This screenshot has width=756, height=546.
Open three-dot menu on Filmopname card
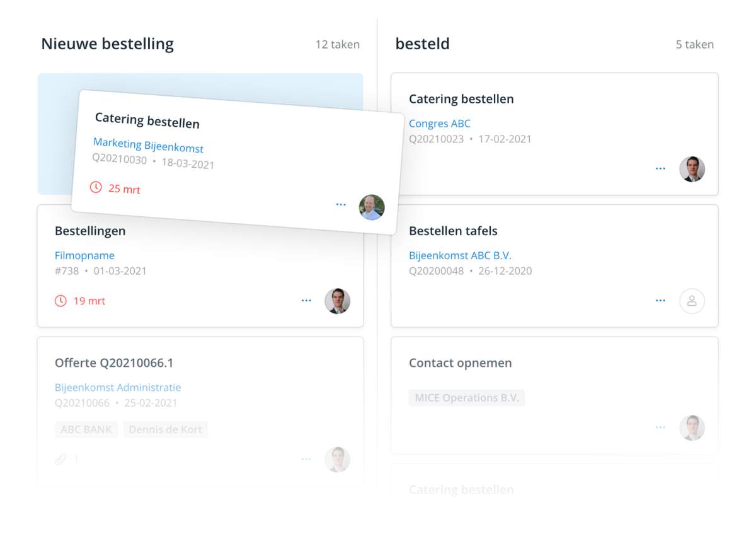point(306,301)
